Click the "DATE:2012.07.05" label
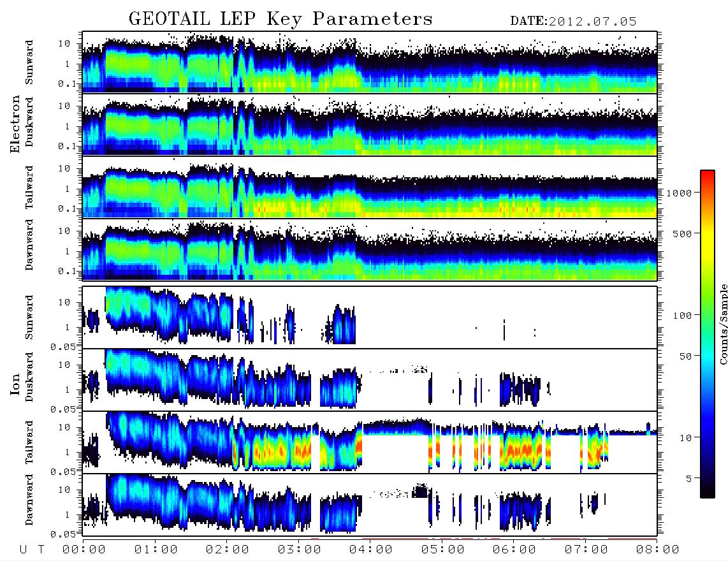 [573, 22]
